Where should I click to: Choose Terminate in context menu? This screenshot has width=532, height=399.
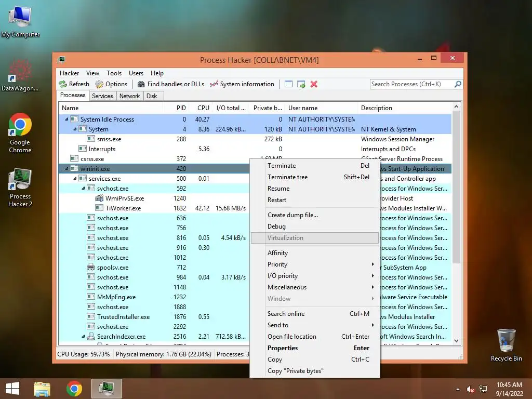click(x=314, y=166)
